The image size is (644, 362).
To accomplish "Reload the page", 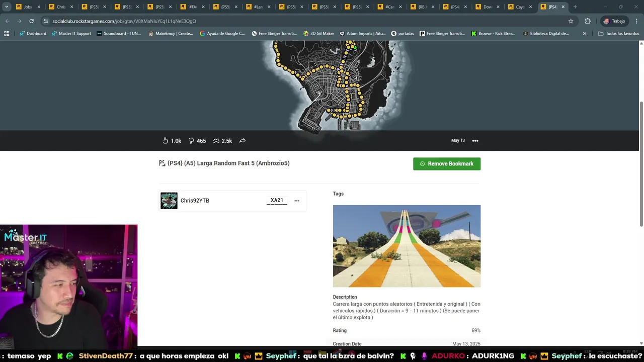I will click(31, 21).
